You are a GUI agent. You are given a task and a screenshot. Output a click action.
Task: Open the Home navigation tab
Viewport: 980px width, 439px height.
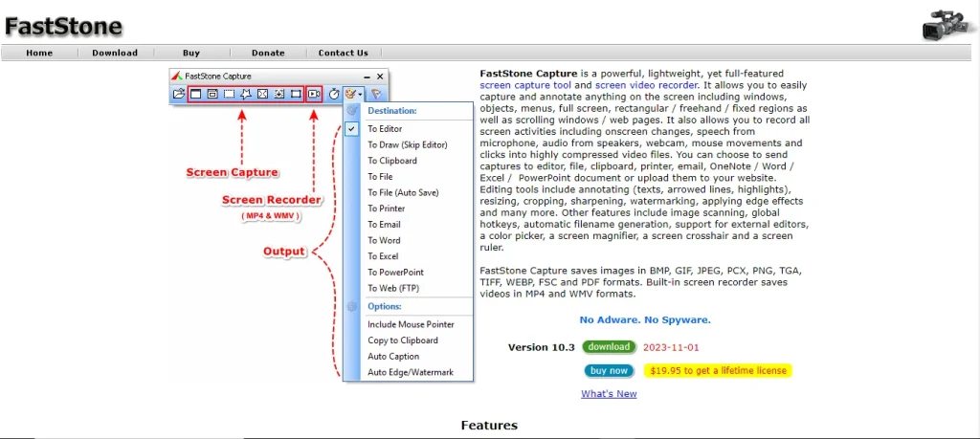click(39, 53)
